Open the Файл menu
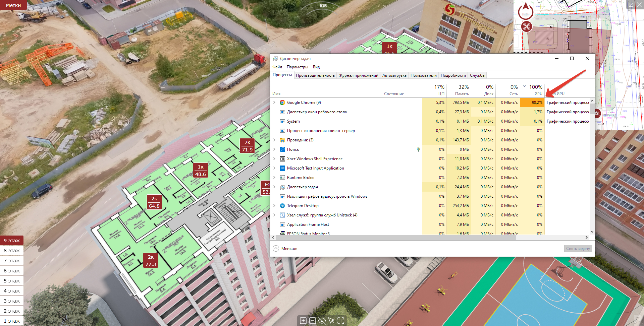This screenshot has height=326, width=644. 277,67
